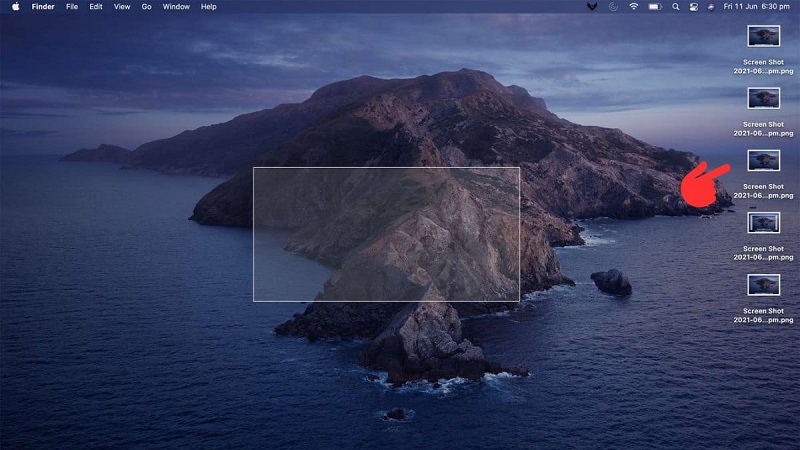Open the File menu
This screenshot has width=800, height=450.
click(x=72, y=6)
